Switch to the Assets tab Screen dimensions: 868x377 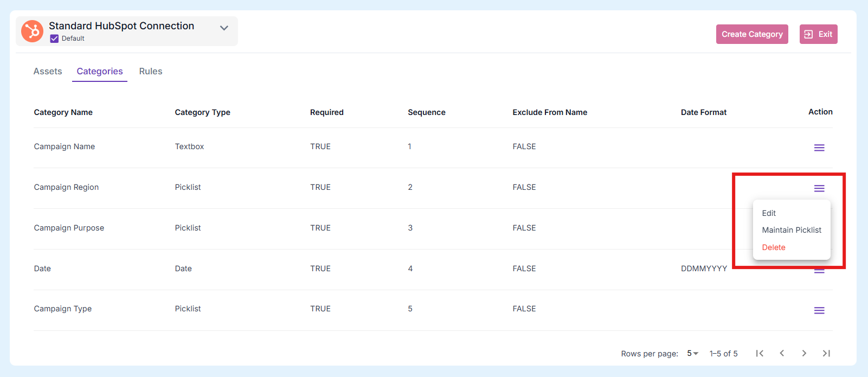click(48, 71)
